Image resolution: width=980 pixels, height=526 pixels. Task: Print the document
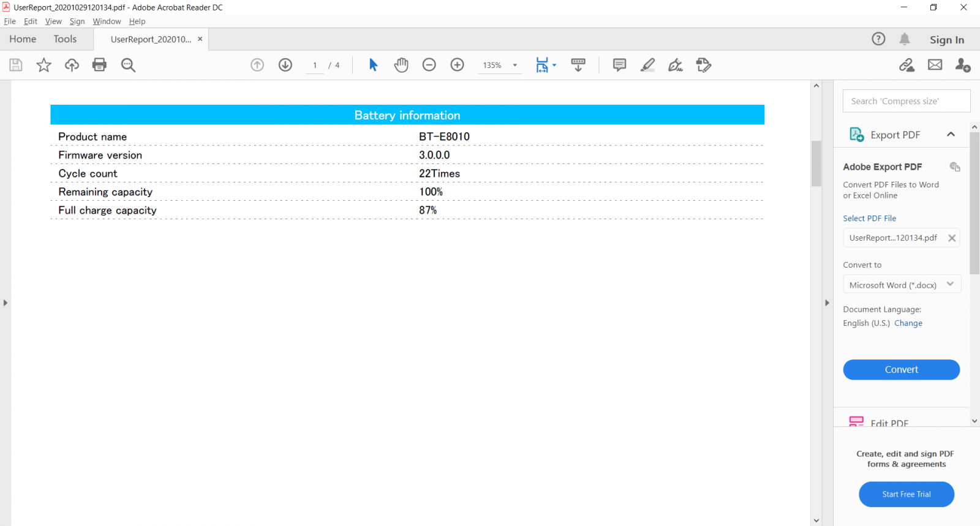pos(99,65)
